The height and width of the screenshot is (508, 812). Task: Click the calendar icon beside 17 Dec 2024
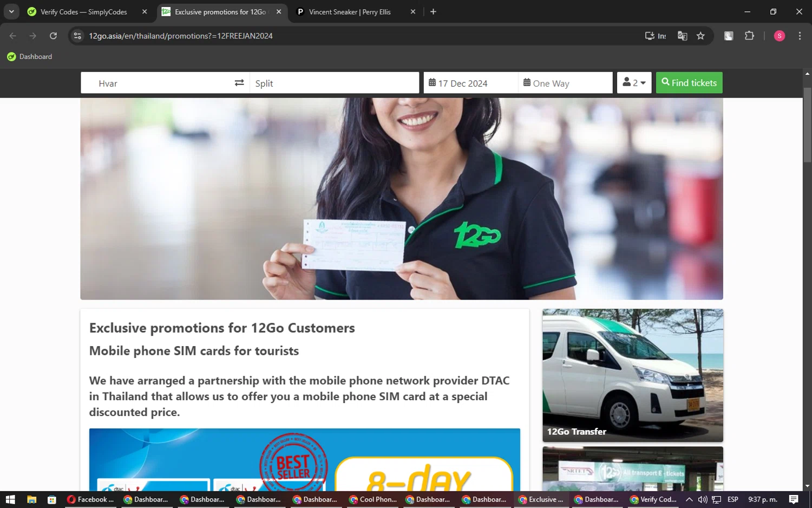432,83
